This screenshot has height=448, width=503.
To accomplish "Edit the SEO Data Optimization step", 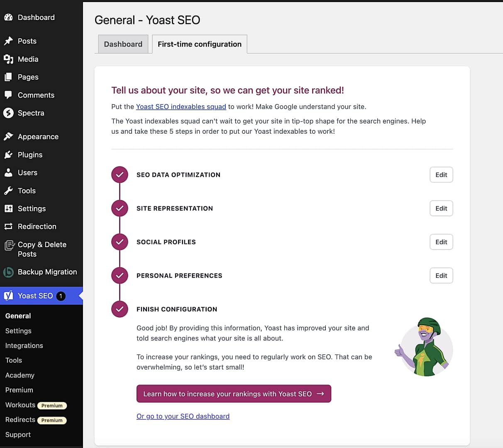I will pos(441,175).
